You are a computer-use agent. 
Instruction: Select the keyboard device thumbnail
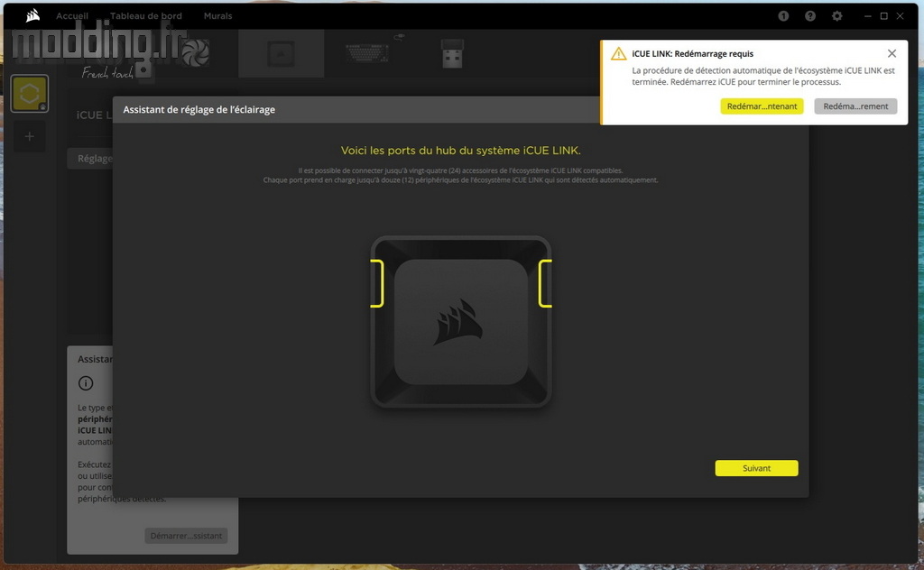click(x=368, y=53)
